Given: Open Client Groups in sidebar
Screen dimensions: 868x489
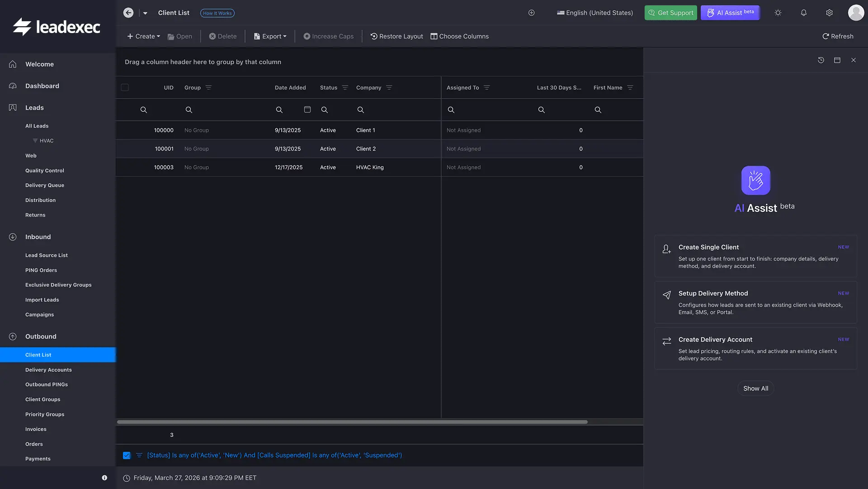Looking at the screenshot, I should (42, 399).
